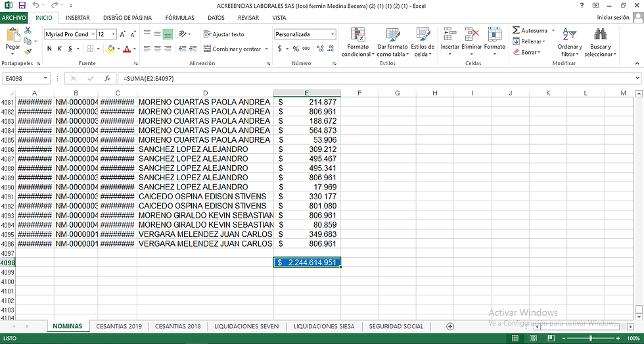Click the increase indent icon
Image resolution: width=644 pixels, height=344 pixels.
tap(193, 49)
